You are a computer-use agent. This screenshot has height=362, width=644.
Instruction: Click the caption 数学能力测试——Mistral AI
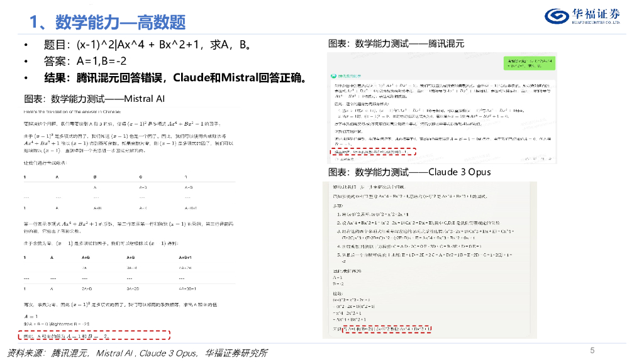(94, 99)
